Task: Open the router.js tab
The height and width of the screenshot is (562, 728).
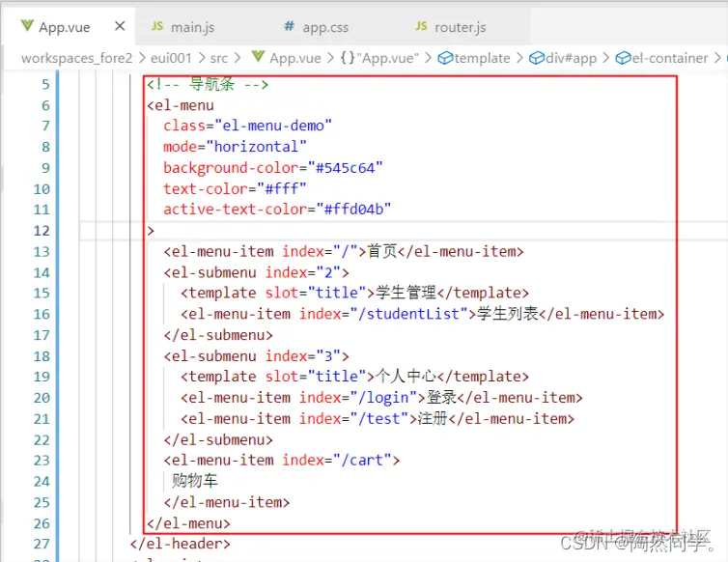Action: pyautogui.click(x=461, y=27)
